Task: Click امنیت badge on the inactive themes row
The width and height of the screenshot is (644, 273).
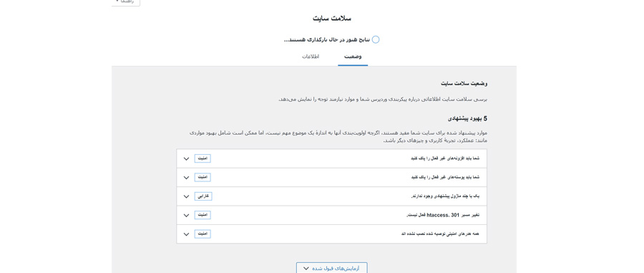Action: pos(203,177)
